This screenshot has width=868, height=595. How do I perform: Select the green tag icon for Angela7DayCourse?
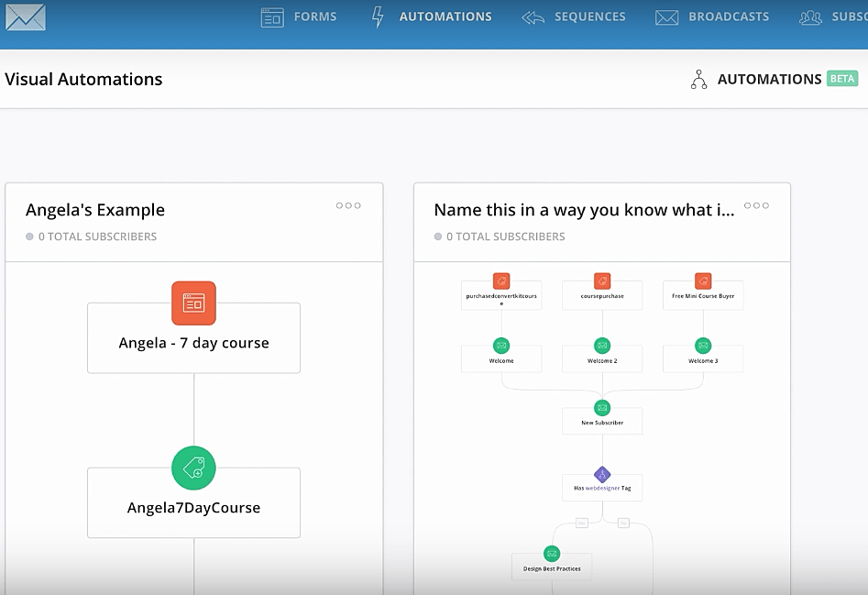coord(193,468)
